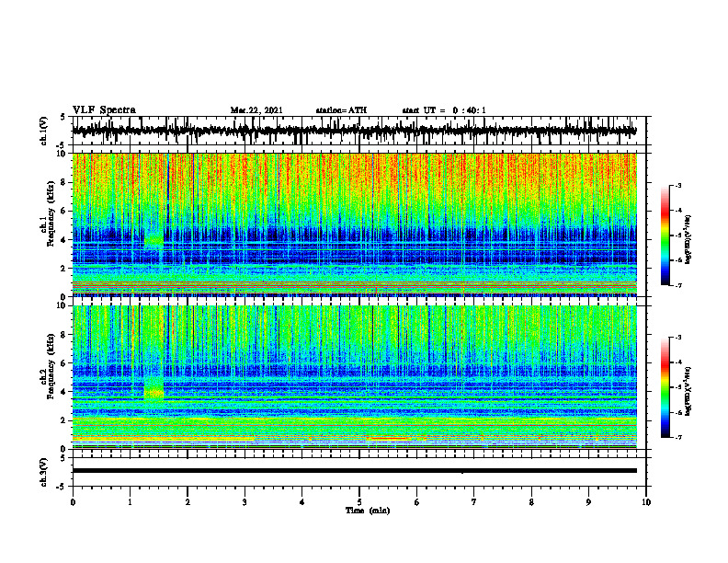Click the "Time (min)" axis label
Screen dimensions: 728x563
point(368,511)
